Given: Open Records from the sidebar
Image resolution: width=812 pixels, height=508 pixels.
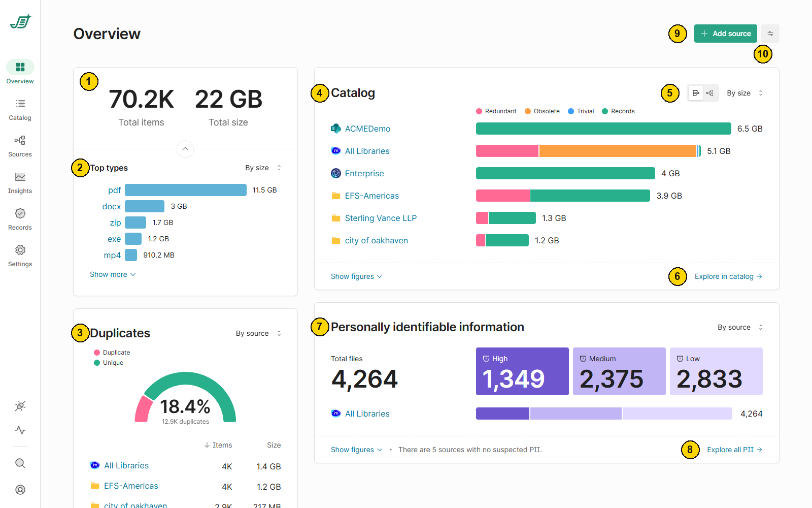Looking at the screenshot, I should 20,219.
